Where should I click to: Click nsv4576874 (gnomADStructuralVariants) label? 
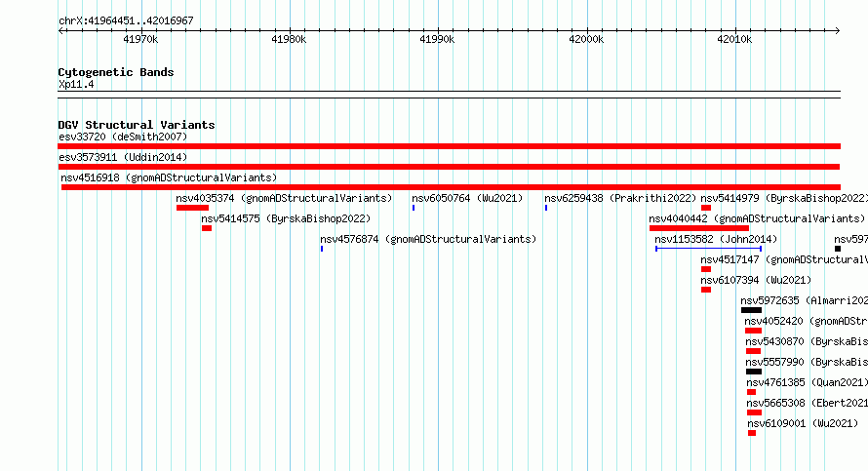coord(428,239)
